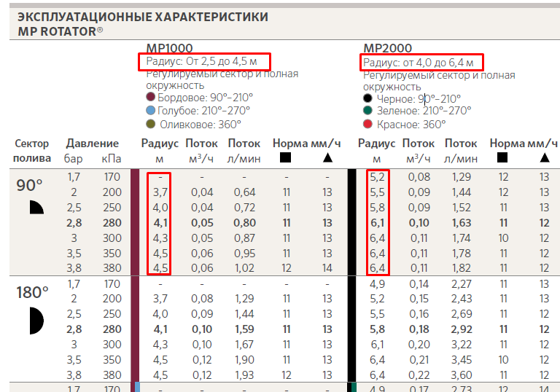Click the flow value 0,87 л/мин

coord(245,238)
